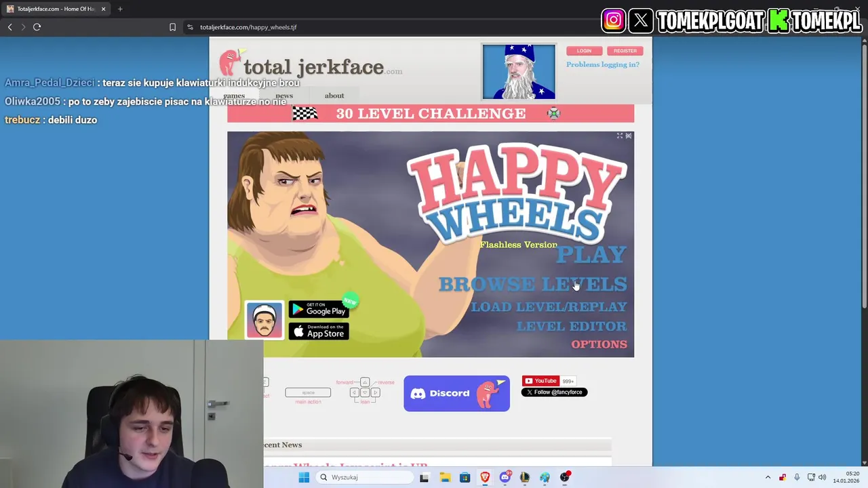This screenshot has width=868, height=488.
Task: Click Follow @fancyforce button
Action: [x=554, y=392]
